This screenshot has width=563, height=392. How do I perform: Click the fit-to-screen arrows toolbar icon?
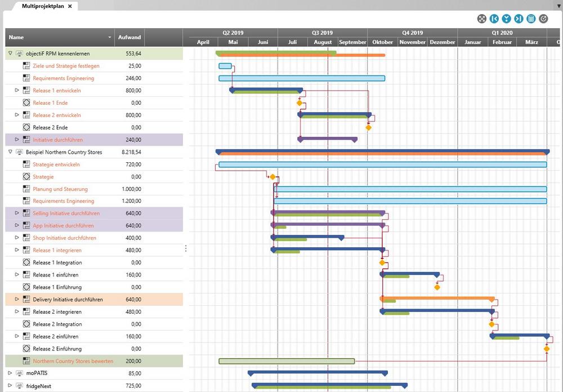(482, 19)
